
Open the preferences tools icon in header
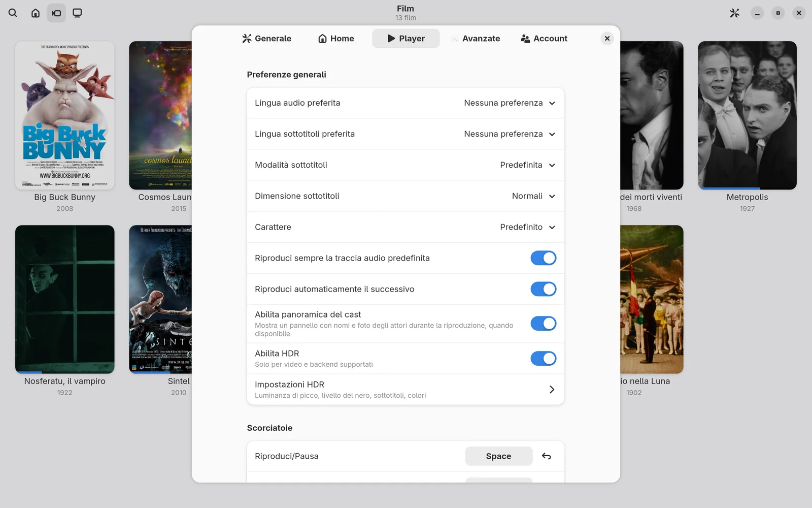[734, 13]
